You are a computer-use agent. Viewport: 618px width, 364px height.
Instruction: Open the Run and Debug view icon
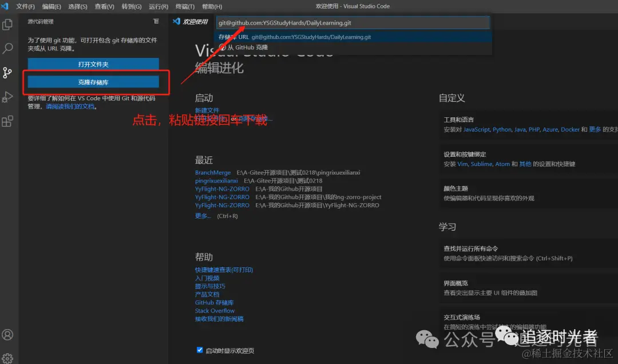(7, 97)
